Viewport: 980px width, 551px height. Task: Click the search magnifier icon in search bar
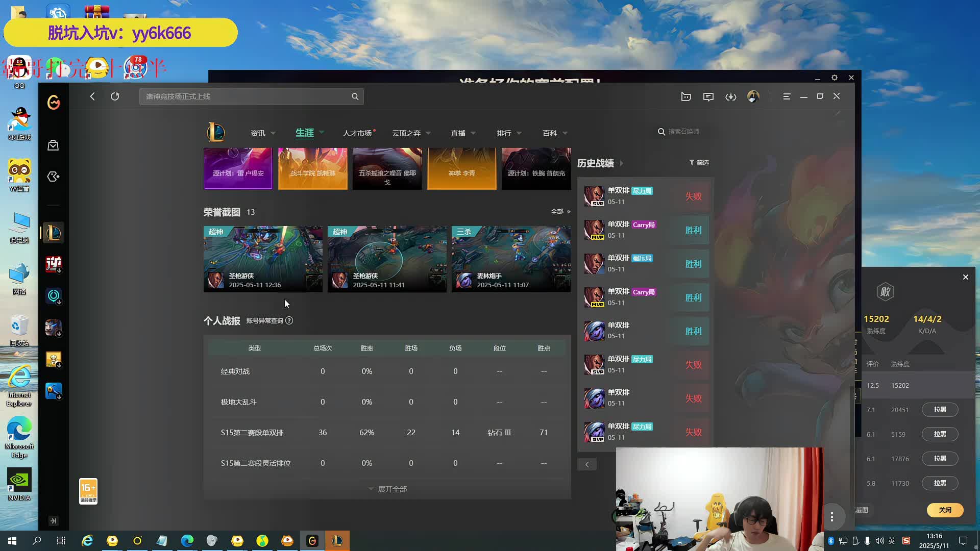[x=355, y=96]
